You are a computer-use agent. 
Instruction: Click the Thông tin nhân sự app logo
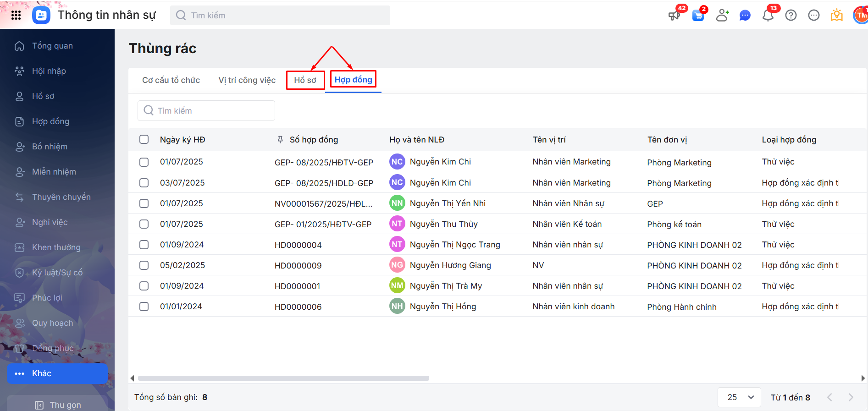click(41, 15)
